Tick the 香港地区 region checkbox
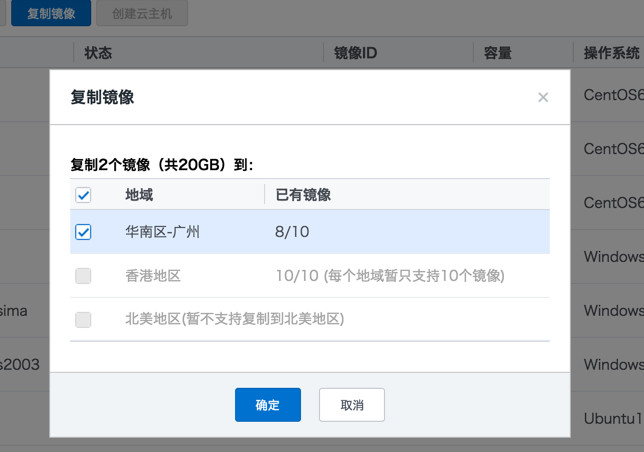 point(84,276)
